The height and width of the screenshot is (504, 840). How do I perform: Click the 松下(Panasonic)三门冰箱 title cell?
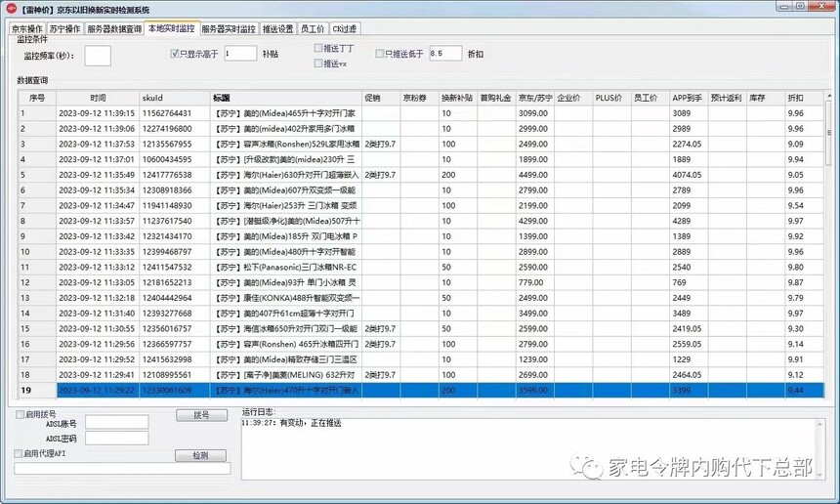286,268
